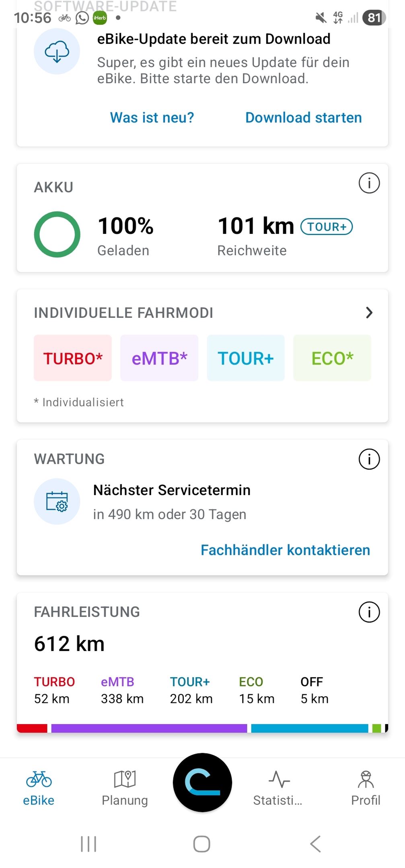The image size is (405, 868).
Task: Open the AKKU info icon
Action: (x=369, y=183)
